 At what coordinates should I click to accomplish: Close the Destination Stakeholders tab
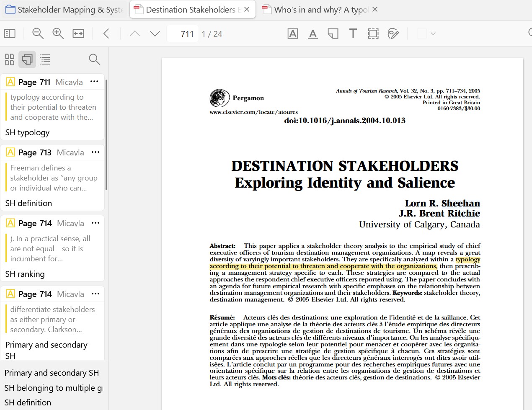247,9
